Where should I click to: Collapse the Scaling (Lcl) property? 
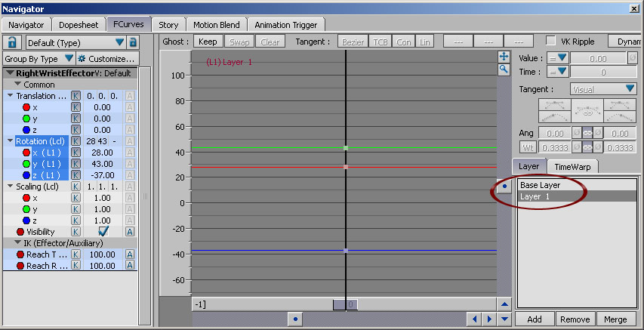(x=11, y=187)
